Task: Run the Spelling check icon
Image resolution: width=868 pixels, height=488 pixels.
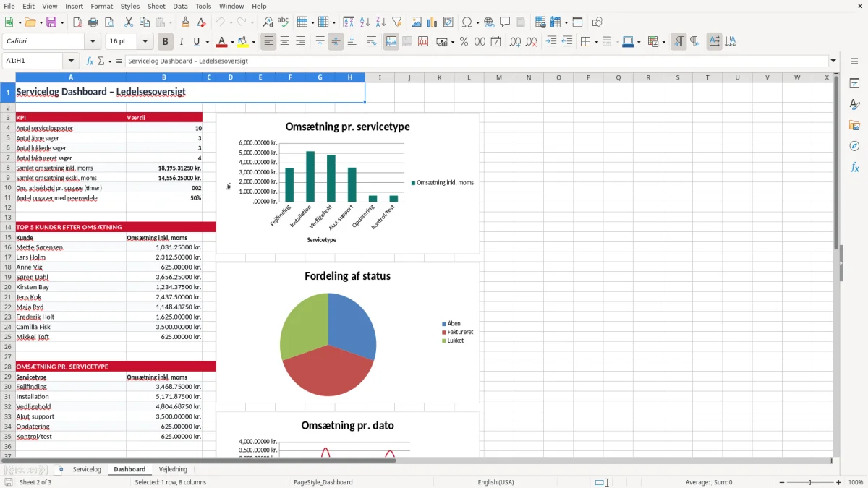Action: pyautogui.click(x=284, y=22)
